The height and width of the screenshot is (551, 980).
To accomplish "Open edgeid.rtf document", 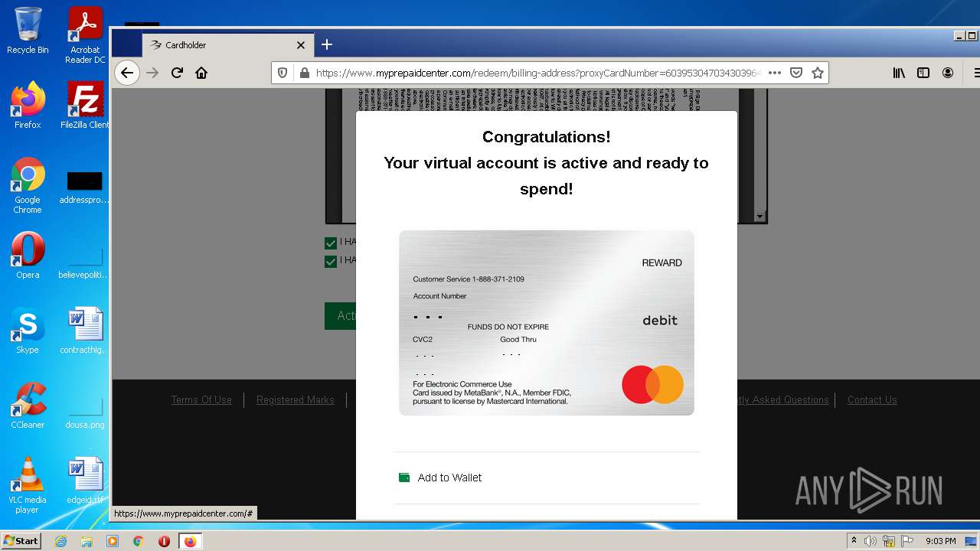I will pos(85,481).
